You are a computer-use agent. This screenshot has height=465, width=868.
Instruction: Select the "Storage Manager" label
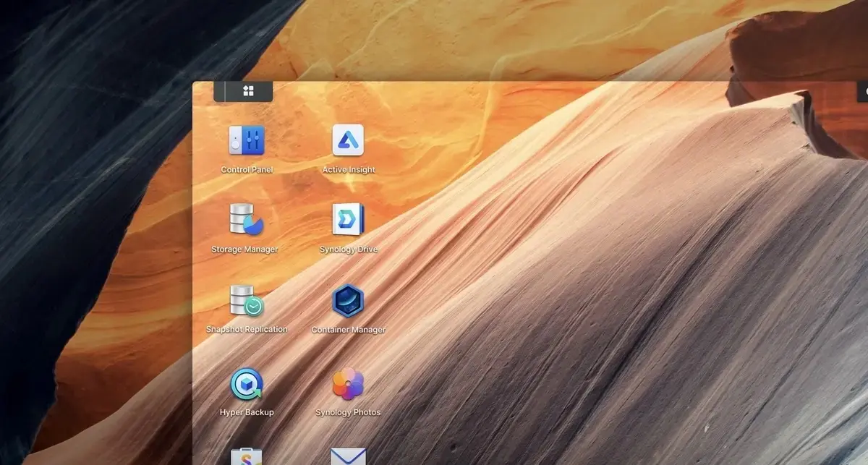[x=244, y=249]
